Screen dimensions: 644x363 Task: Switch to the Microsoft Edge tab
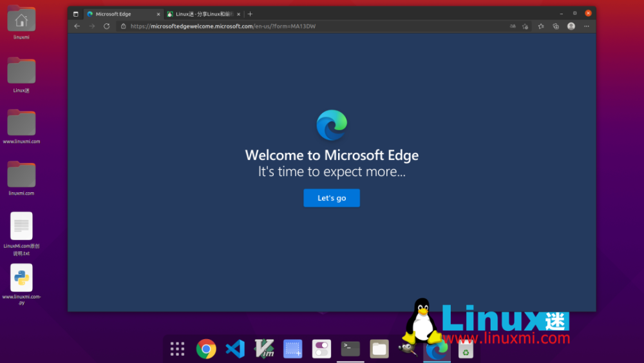(x=123, y=14)
